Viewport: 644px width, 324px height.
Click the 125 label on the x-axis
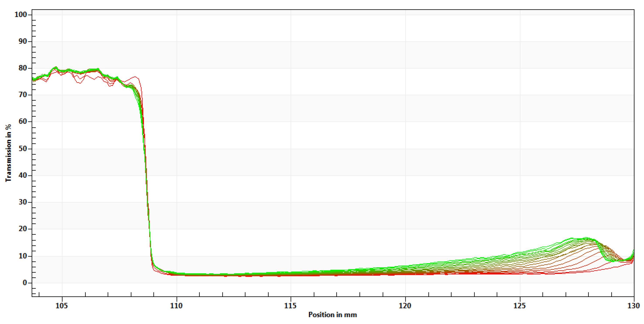(x=520, y=305)
